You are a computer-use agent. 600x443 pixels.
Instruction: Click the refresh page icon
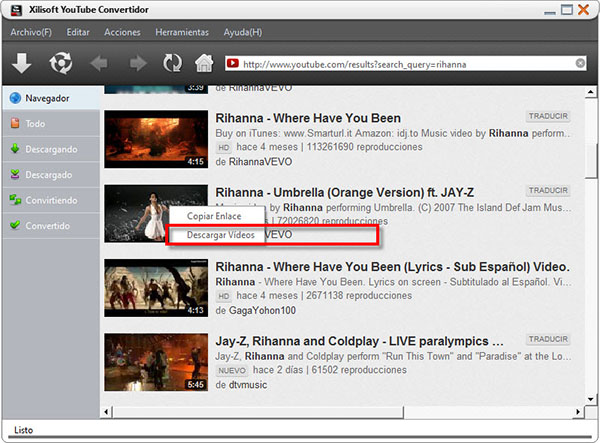173,63
